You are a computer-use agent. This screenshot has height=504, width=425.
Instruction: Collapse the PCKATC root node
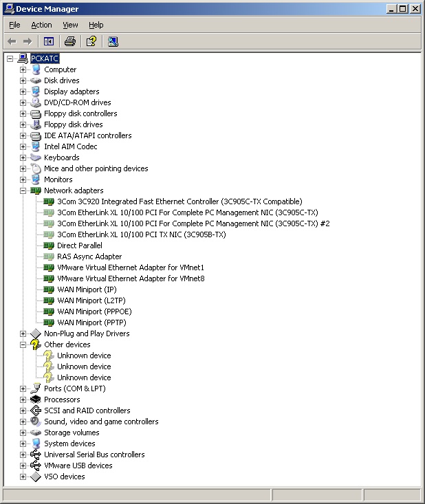[10, 58]
